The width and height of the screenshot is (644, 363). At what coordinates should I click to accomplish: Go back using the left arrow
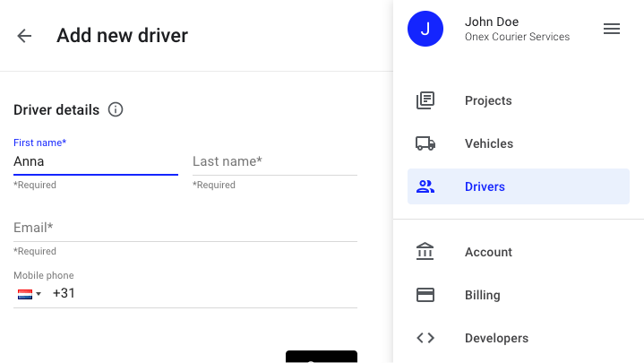tap(24, 36)
